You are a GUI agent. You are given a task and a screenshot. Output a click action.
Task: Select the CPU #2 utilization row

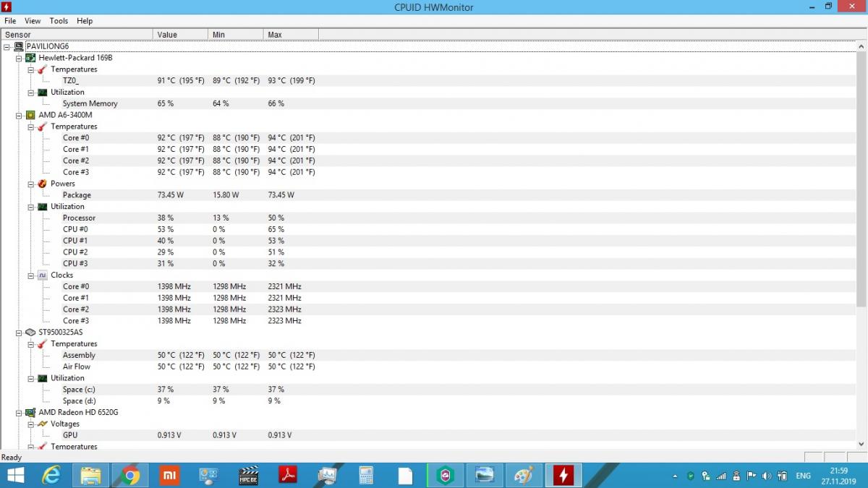[x=428, y=252]
